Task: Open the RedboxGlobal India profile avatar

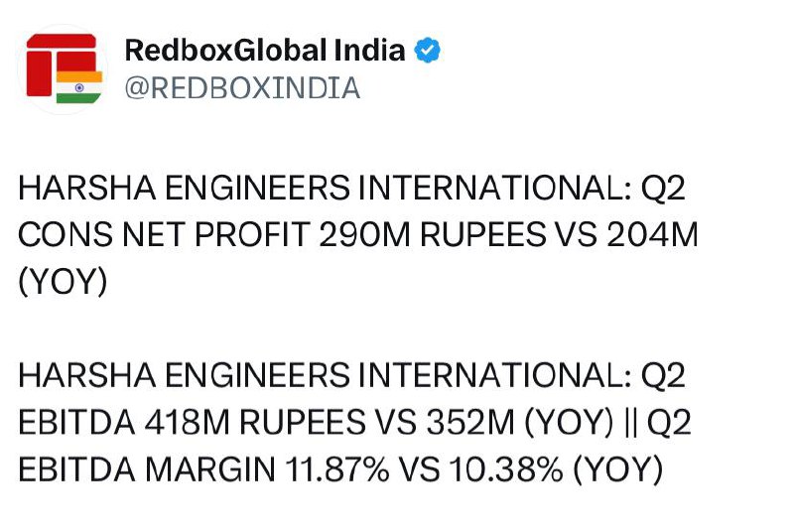Action: (63, 69)
